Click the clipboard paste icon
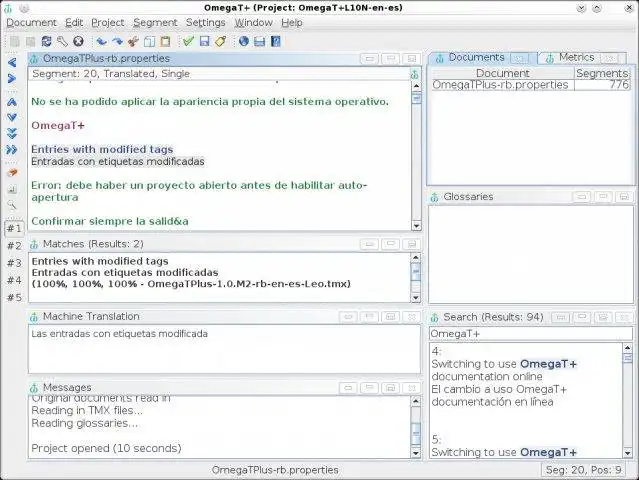The image size is (639, 480). click(x=165, y=41)
